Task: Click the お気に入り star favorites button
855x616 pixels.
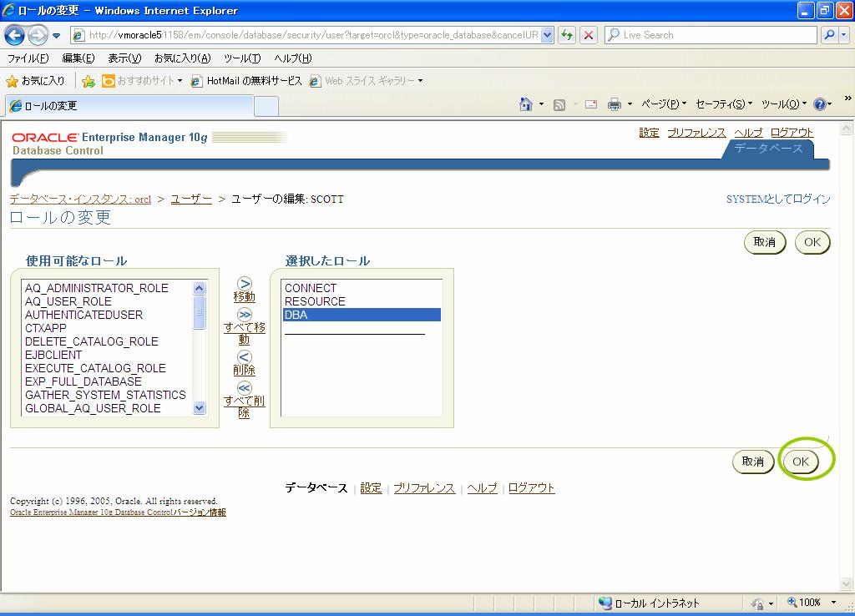Action: pos(35,81)
